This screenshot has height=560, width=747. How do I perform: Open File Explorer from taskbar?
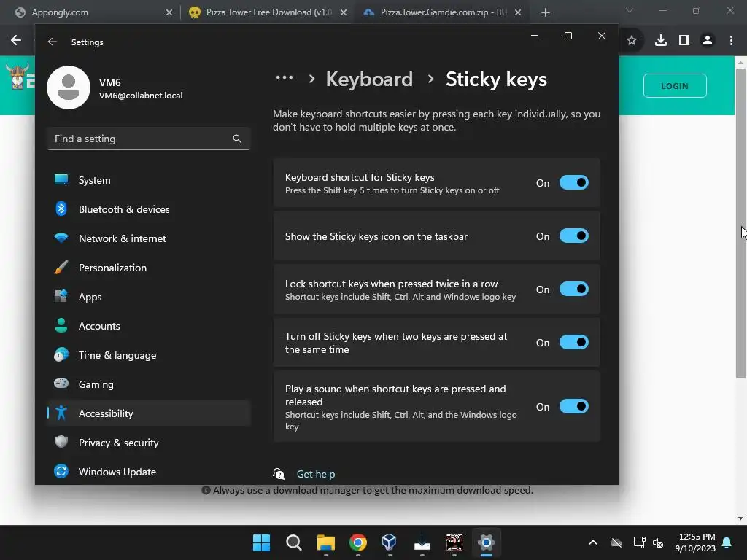click(326, 542)
